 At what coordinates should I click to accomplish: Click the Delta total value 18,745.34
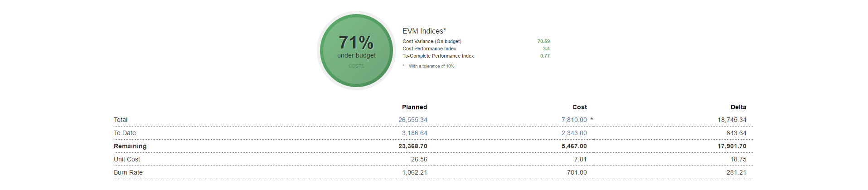pyautogui.click(x=732, y=120)
